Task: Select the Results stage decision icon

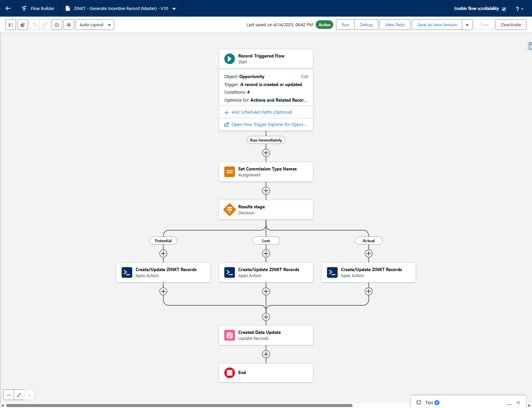Action: 229,210
